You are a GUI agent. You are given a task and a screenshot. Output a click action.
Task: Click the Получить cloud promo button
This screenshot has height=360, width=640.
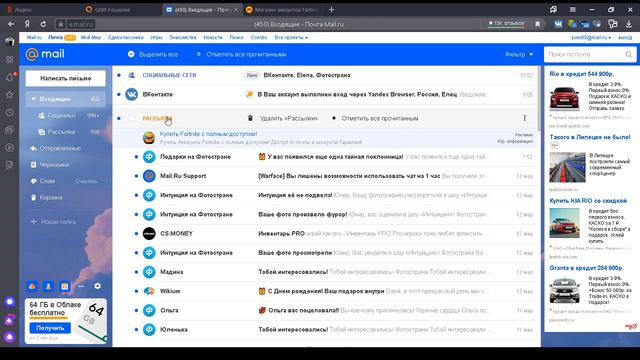point(50,328)
